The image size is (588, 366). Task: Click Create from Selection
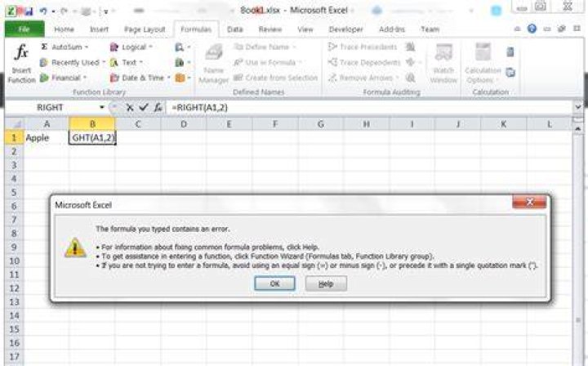[x=275, y=78]
